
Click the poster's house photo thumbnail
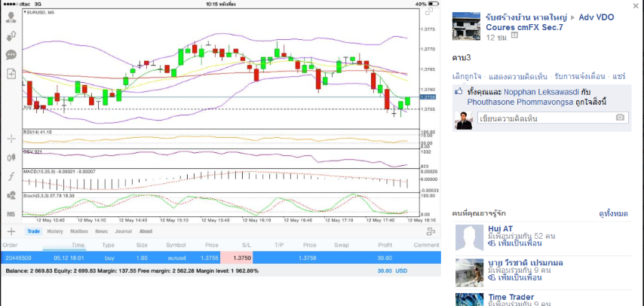point(466,26)
